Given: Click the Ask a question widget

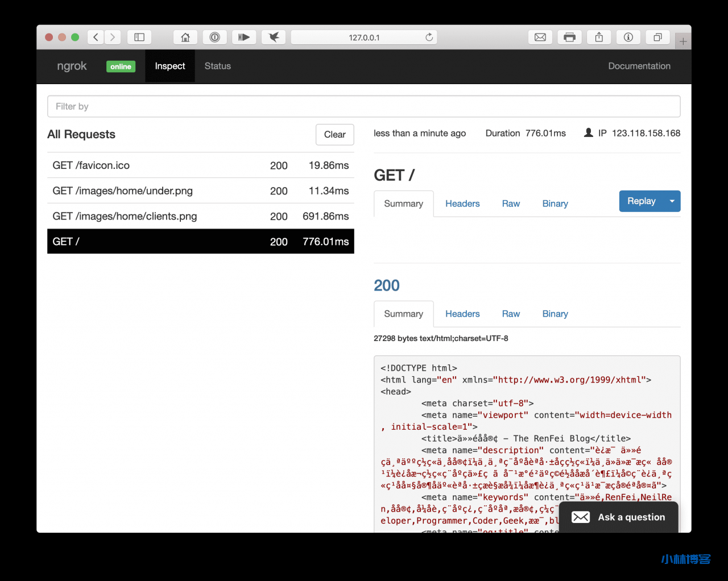Looking at the screenshot, I should (619, 517).
